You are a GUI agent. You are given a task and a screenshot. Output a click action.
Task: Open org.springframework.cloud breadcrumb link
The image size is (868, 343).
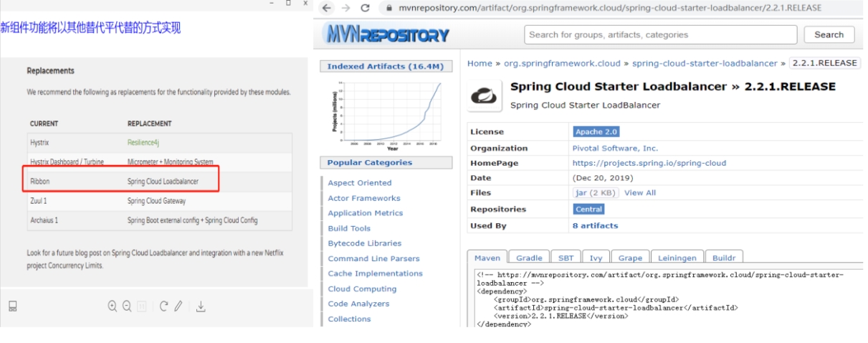pyautogui.click(x=562, y=63)
